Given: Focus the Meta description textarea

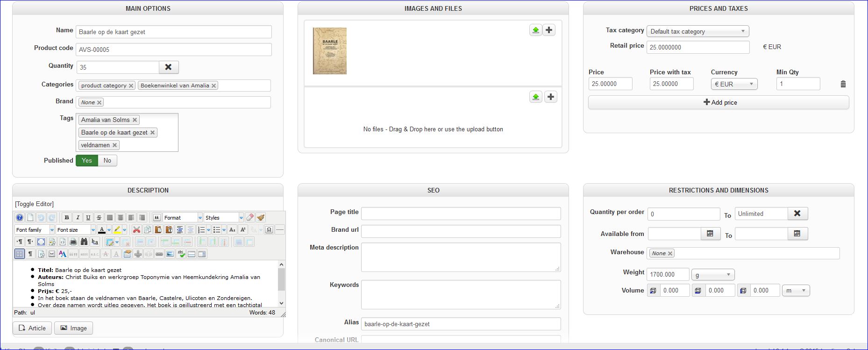Looking at the screenshot, I should (x=461, y=257).
